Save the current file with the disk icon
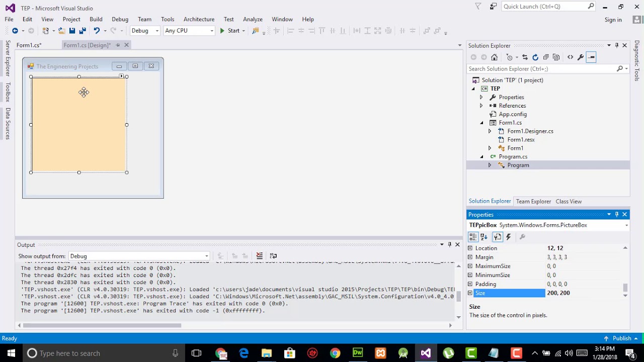This screenshot has height=362, width=644. point(72,31)
